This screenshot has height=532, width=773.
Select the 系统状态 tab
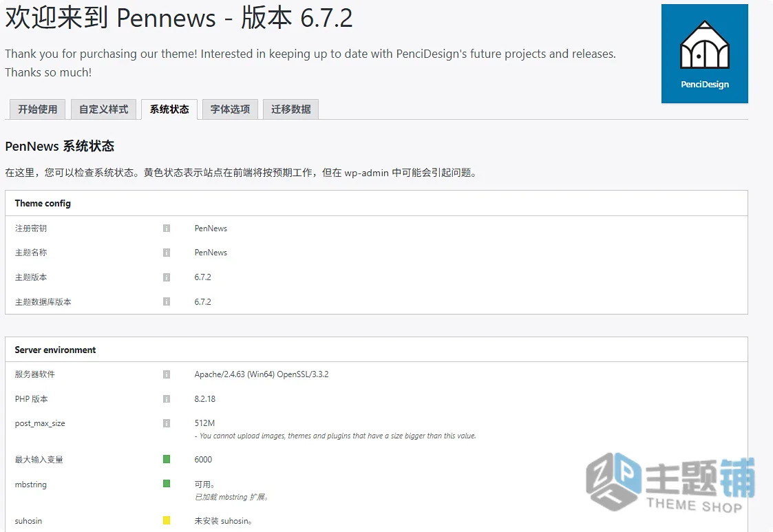tap(169, 109)
